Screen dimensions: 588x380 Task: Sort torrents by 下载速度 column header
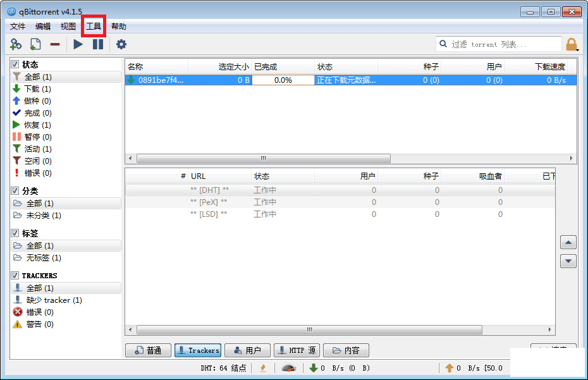click(x=536, y=67)
